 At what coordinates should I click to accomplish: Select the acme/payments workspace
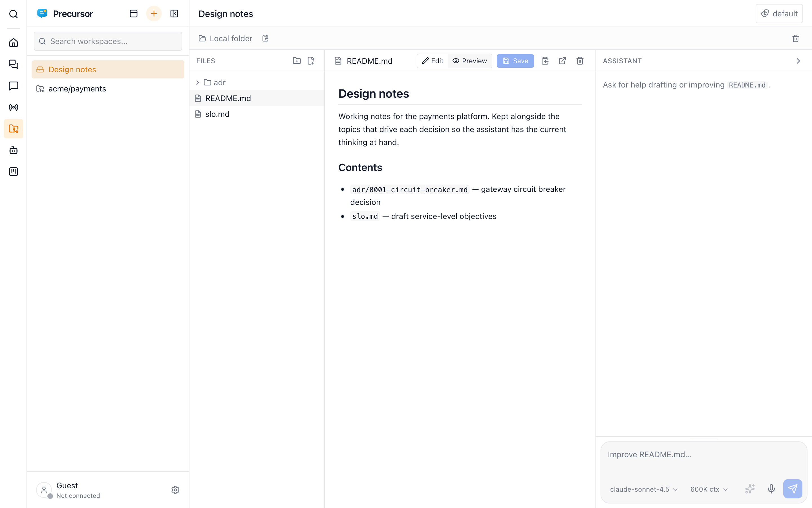coord(108,89)
